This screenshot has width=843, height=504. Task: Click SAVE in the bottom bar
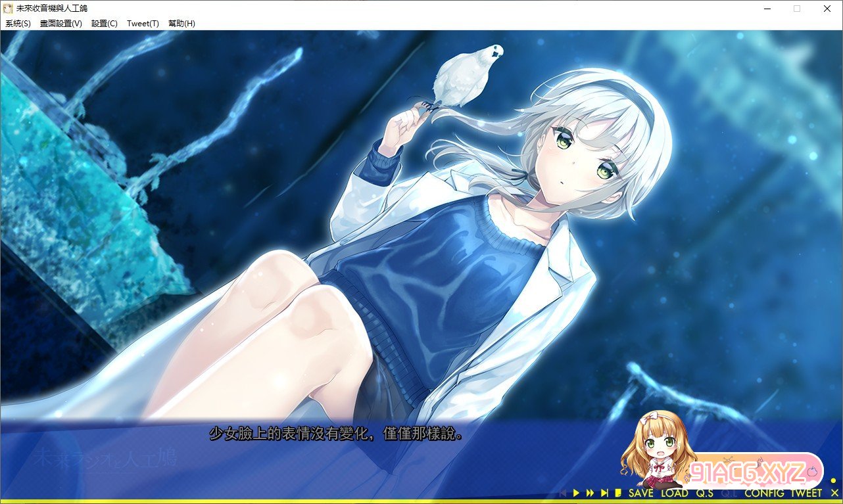point(640,493)
